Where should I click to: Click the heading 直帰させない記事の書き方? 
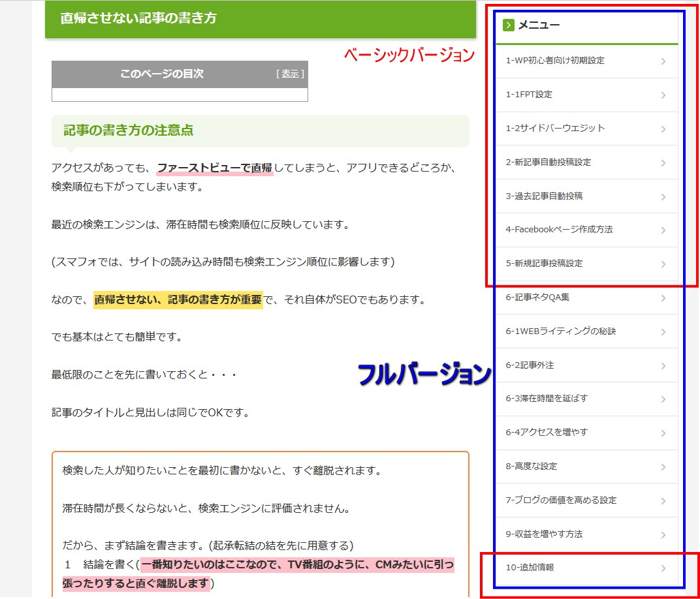coord(138,18)
